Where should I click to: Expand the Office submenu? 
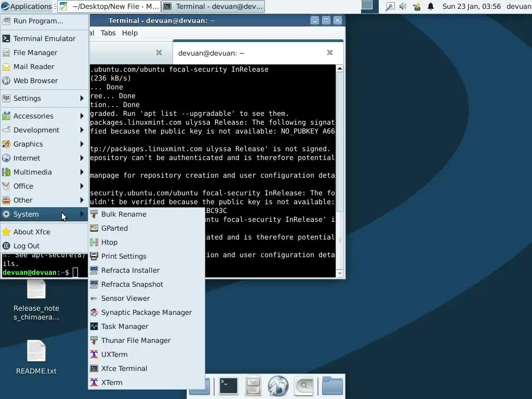(44, 186)
